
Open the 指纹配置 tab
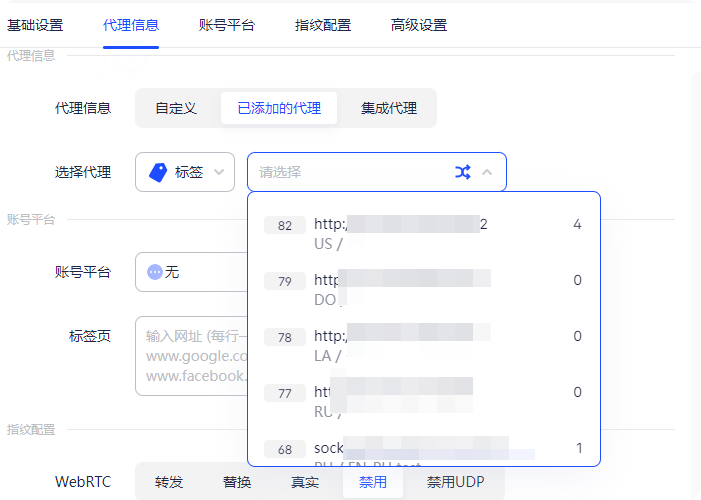point(323,25)
